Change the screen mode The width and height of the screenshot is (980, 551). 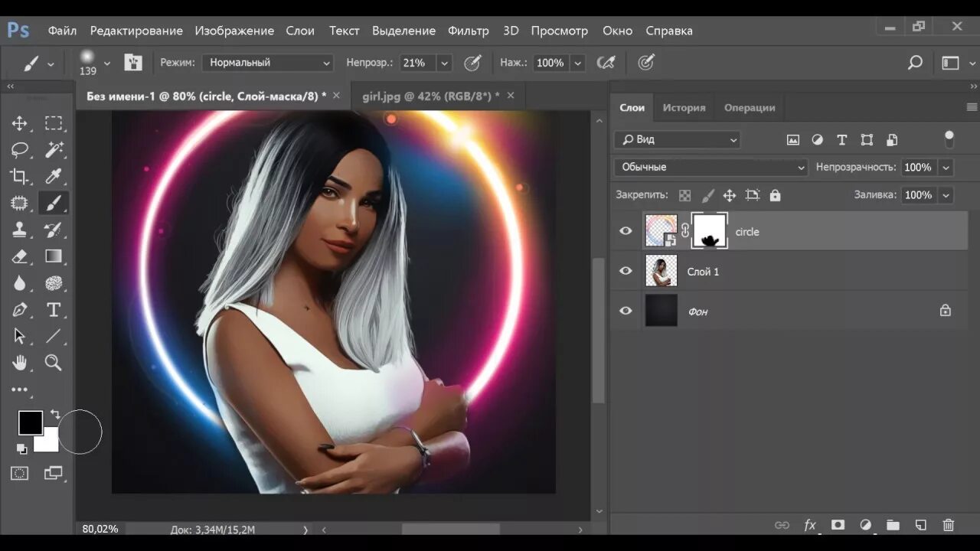coord(54,473)
